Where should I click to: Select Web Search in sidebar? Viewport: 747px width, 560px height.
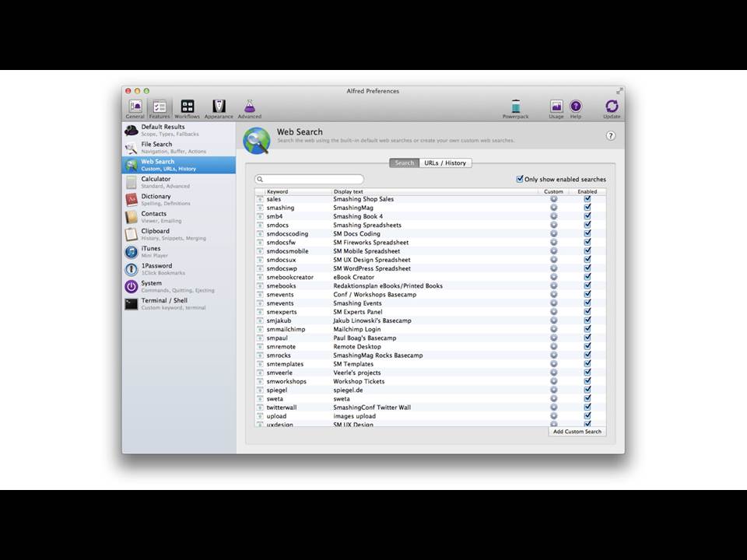pyautogui.click(x=179, y=165)
